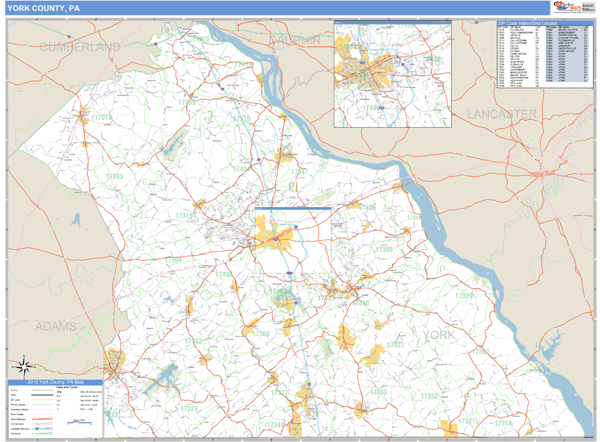Click the ZIP code boundary legend line sample
This screenshot has width=600, height=442.
pyautogui.click(x=42, y=400)
